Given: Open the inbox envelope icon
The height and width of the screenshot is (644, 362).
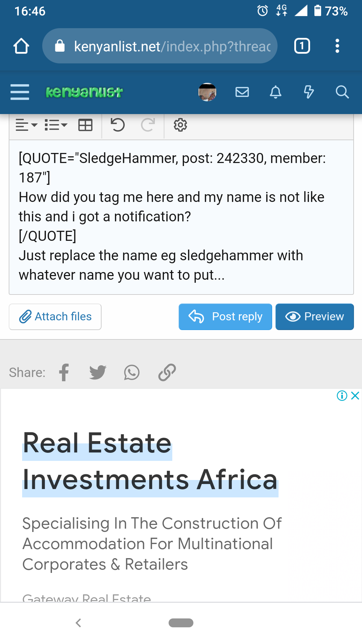Looking at the screenshot, I should [242, 92].
